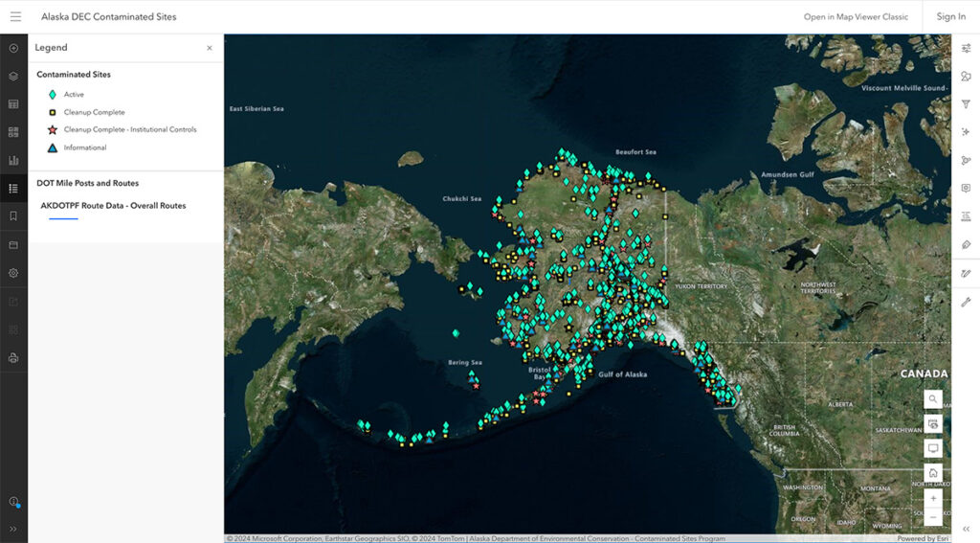Click the Alaska DEC Contaminated Sites title
This screenshot has height=543, width=980.
109,17
